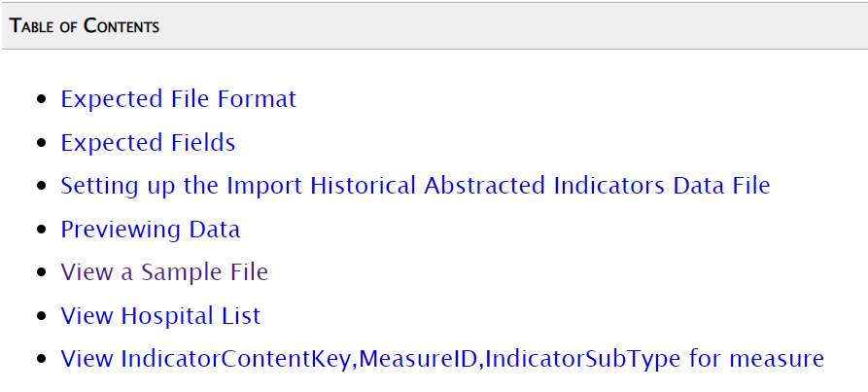Click the bullet next to View Hospital List
Viewport: 868px width, 392px height.
(41, 316)
